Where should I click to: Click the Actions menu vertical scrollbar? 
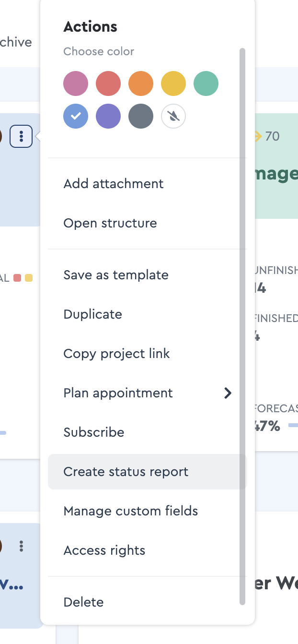pos(242,326)
